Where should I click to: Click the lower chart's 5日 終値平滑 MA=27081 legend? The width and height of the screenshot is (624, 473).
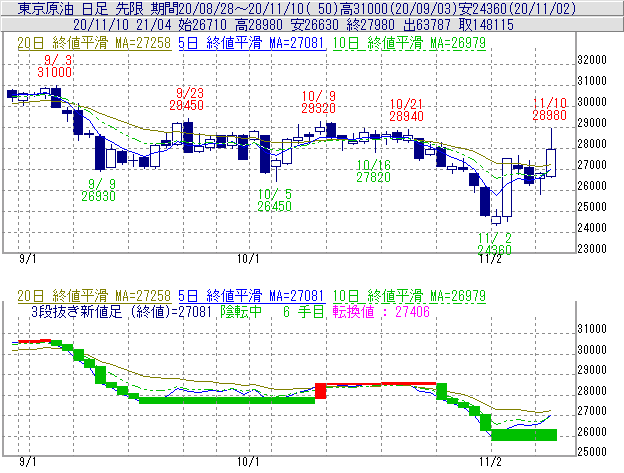coord(252,296)
